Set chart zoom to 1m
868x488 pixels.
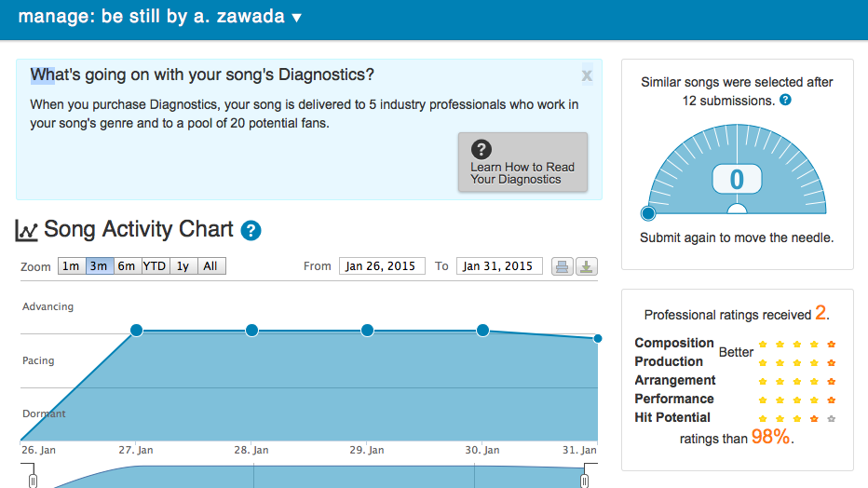pyautogui.click(x=72, y=266)
